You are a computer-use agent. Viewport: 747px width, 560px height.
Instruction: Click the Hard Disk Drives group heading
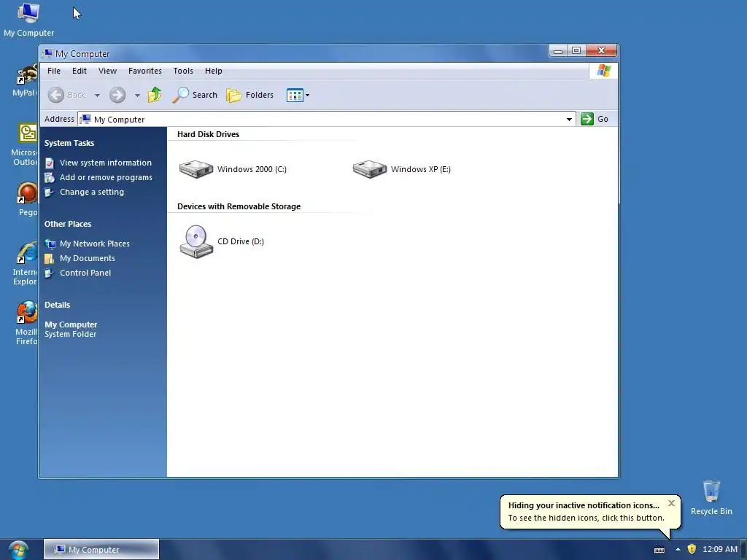point(208,134)
